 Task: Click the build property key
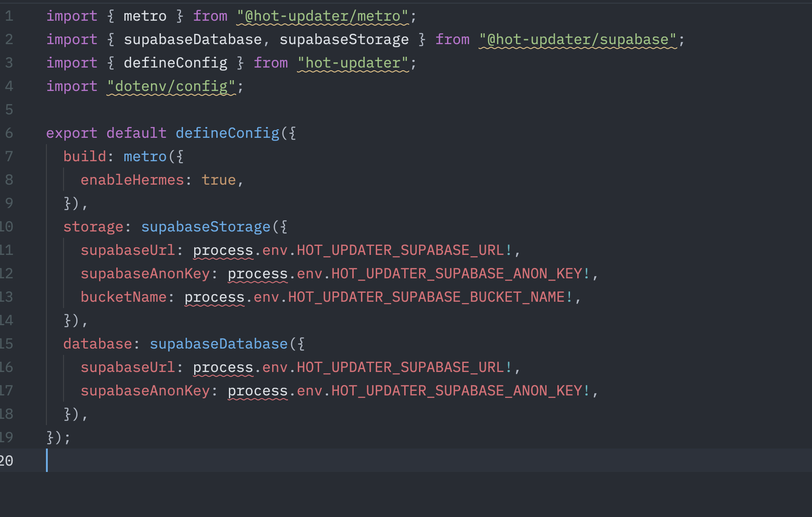point(85,157)
